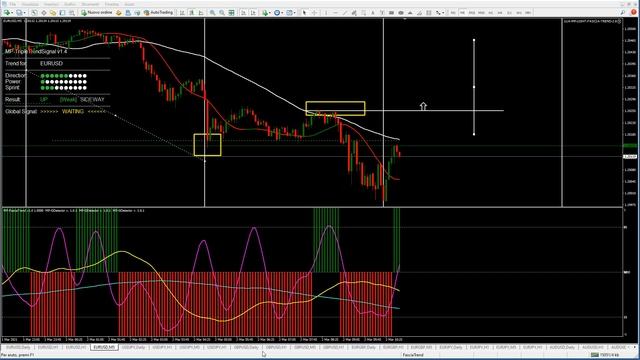
Task: Switch timeframe to M5
Action: pyautogui.click(x=462, y=13)
